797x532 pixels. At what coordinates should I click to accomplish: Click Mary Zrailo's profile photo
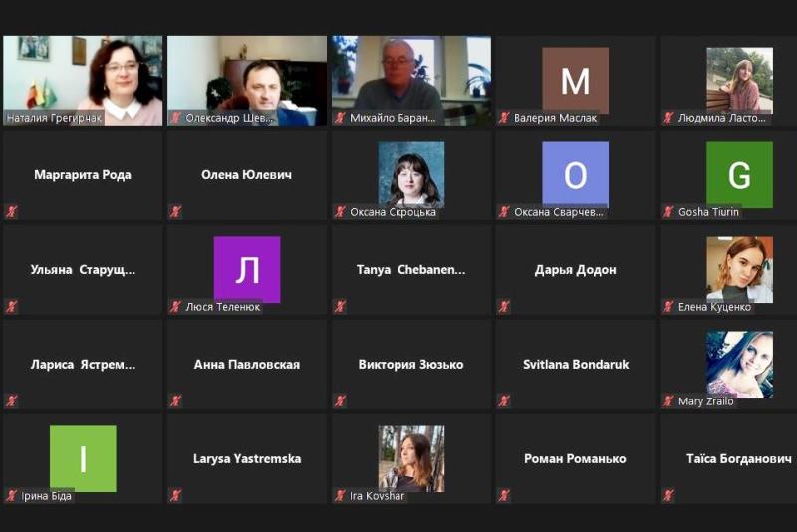[739, 365]
